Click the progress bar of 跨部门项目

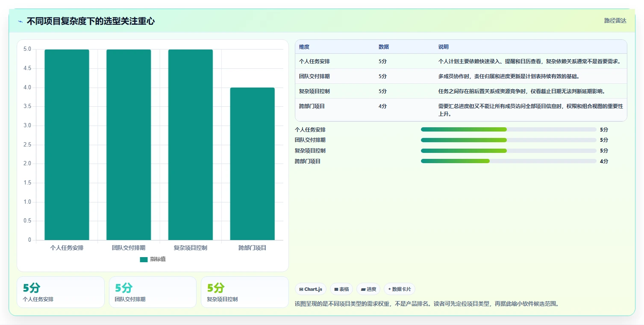point(509,161)
